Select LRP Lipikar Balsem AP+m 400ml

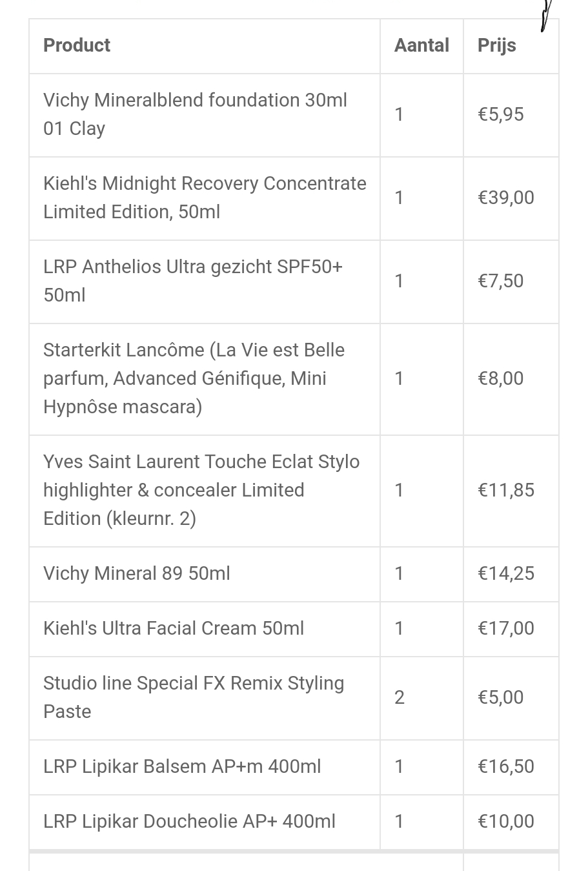coord(182,766)
